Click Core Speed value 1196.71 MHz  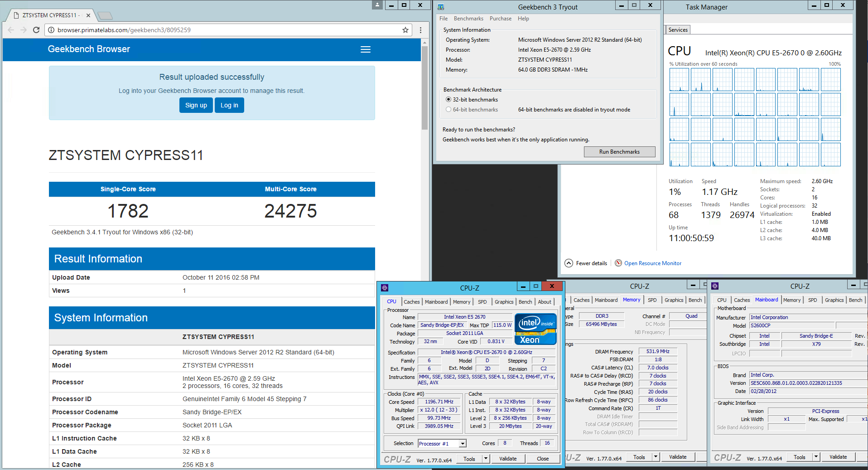click(x=439, y=402)
